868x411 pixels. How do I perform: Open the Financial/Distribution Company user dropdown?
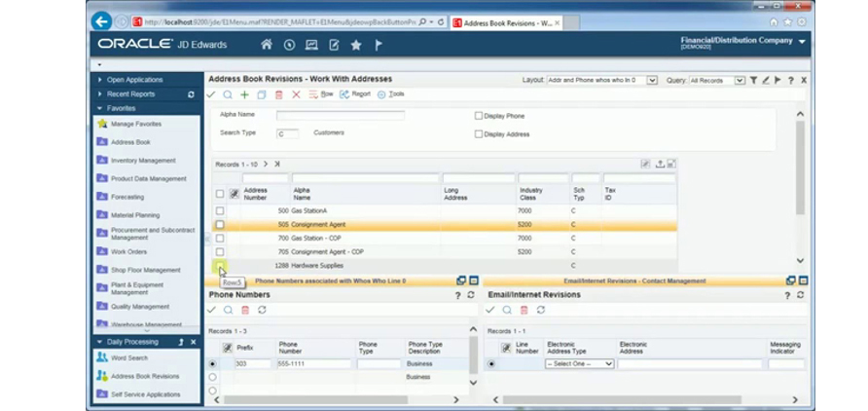click(x=802, y=42)
